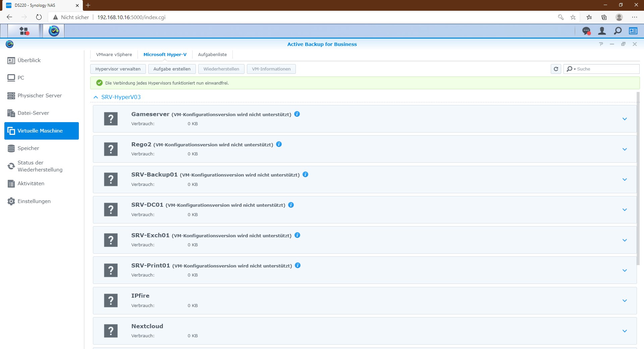Click info icon beside SRV-Backup01
This screenshot has height=349, width=644.
(x=305, y=174)
